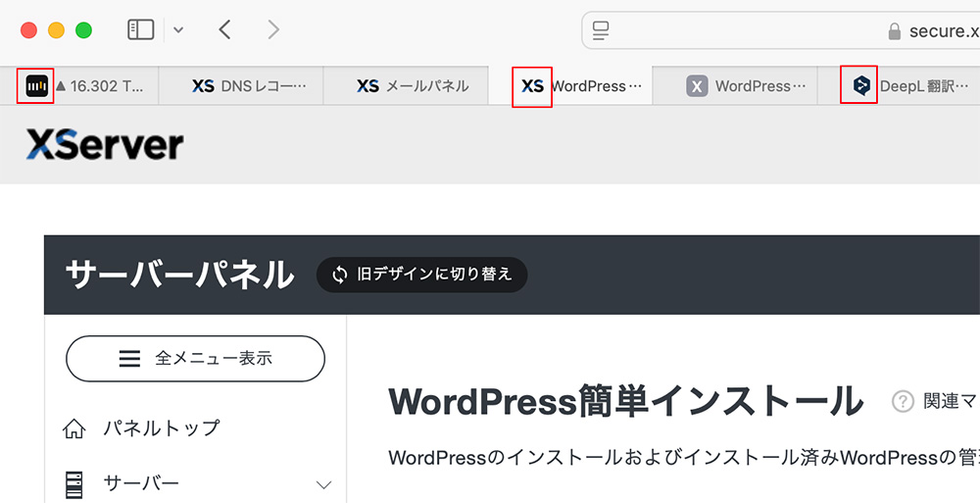Viewport: 980px width, 503px height.
Task: Go back with the left chevron
Action: [x=225, y=29]
